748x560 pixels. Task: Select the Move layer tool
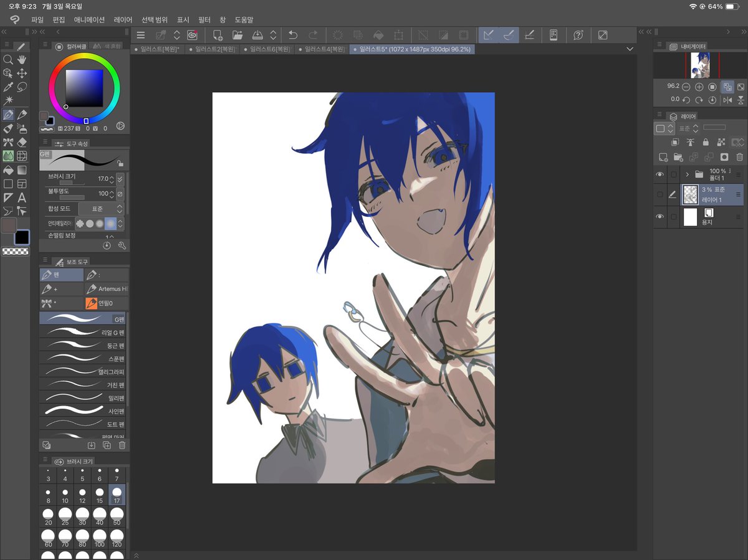22,74
